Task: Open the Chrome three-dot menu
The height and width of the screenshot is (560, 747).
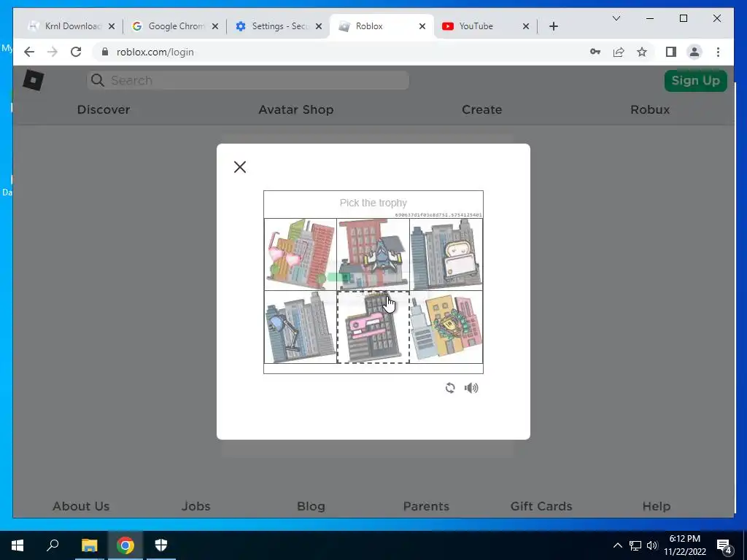Action: point(718,52)
